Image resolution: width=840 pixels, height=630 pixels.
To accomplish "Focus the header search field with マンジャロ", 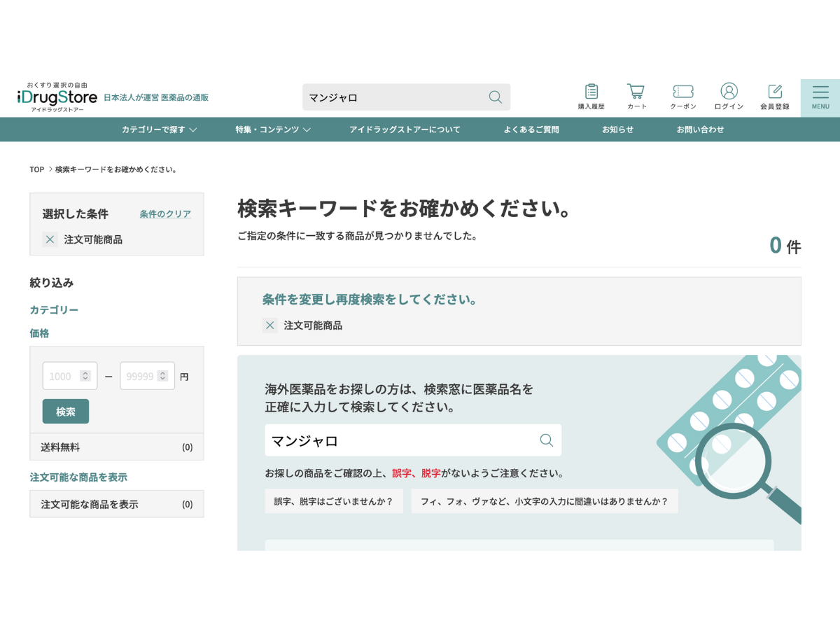I will point(406,97).
